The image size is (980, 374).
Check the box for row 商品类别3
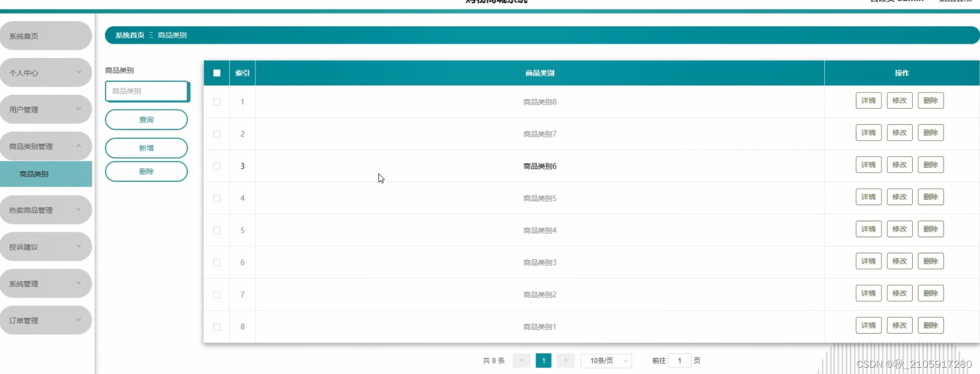click(x=217, y=263)
